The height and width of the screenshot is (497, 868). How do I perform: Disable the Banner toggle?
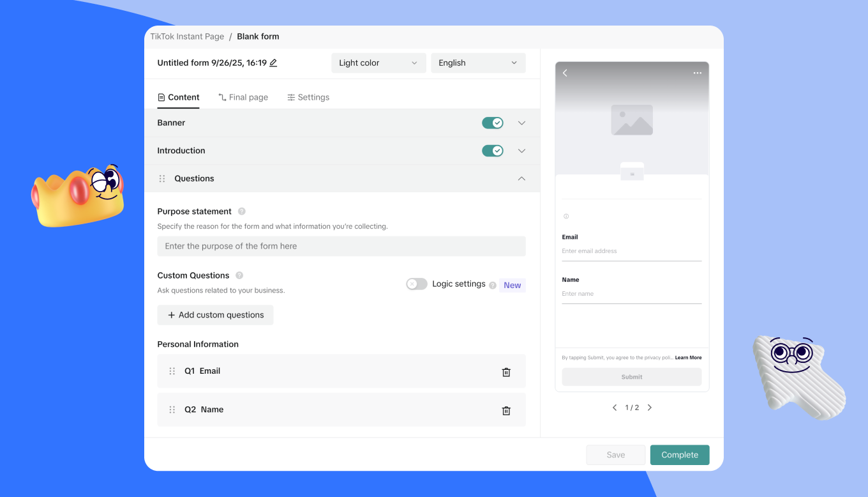(492, 123)
